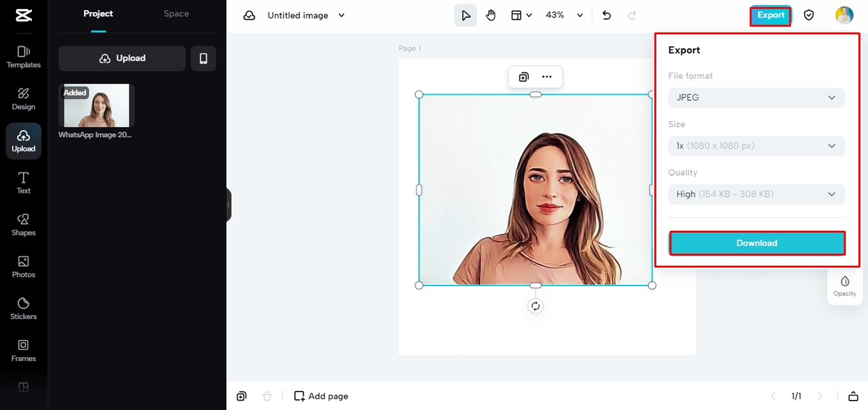Open the 43% zoom level dropdown
The width and height of the screenshot is (868, 410).
(x=564, y=15)
